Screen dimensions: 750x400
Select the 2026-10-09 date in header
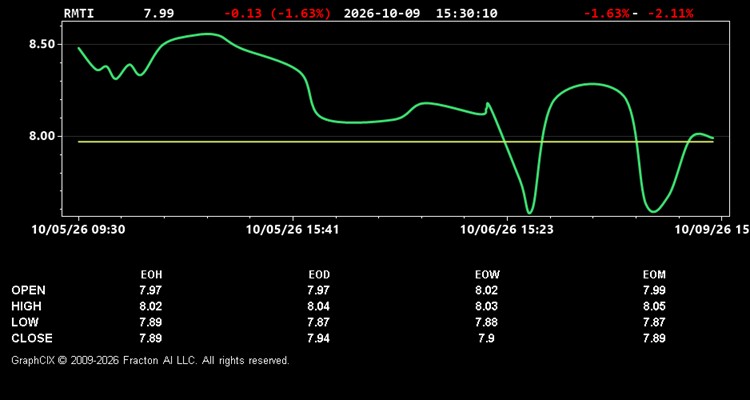pos(382,13)
